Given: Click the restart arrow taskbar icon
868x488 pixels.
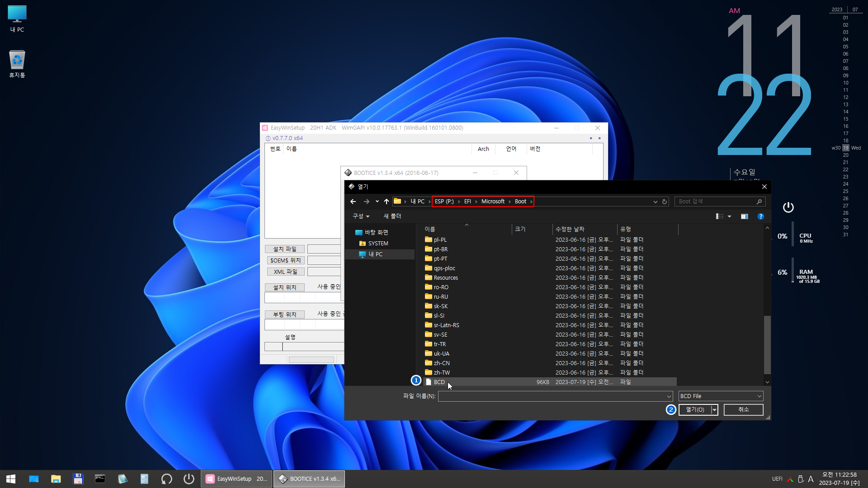Looking at the screenshot, I should [166, 479].
